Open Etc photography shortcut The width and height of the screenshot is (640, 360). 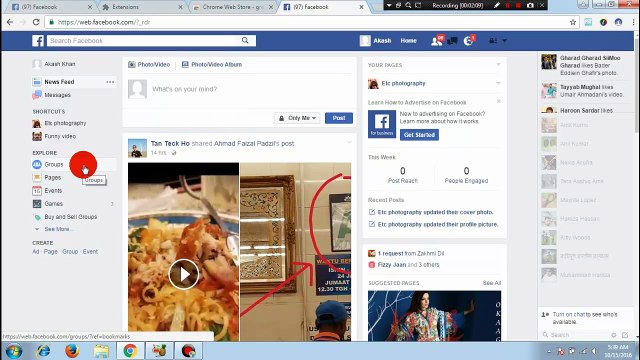tap(65, 123)
